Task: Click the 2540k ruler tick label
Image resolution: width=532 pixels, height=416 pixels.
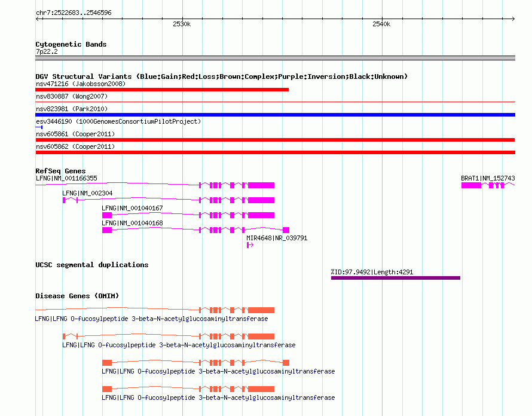Action: point(381,24)
